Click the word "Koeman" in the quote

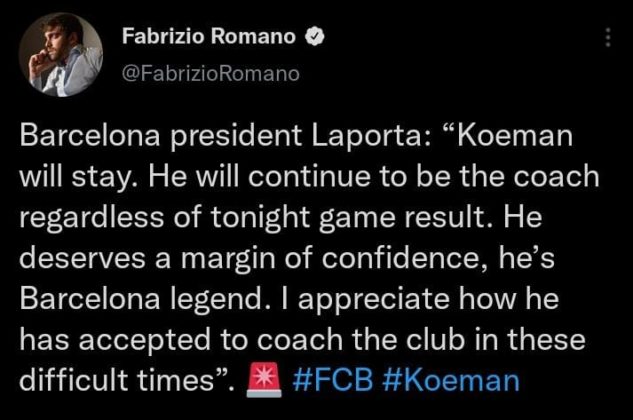514,136
